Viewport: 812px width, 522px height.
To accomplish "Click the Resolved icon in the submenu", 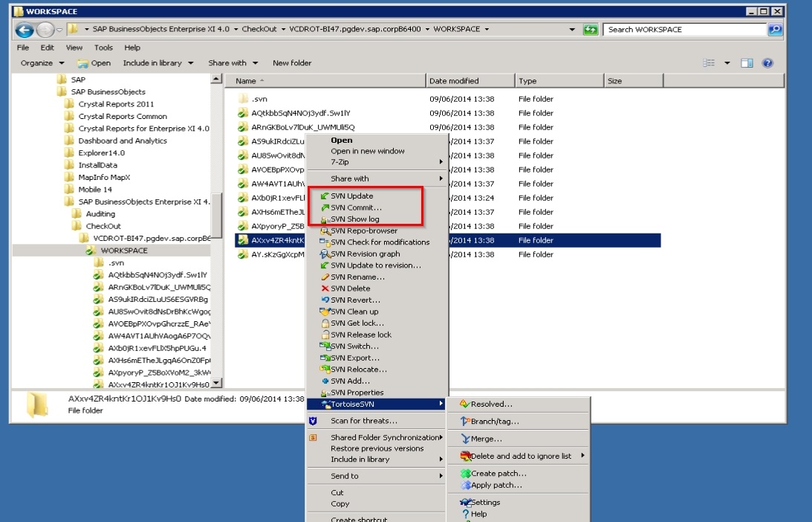I will [x=464, y=404].
